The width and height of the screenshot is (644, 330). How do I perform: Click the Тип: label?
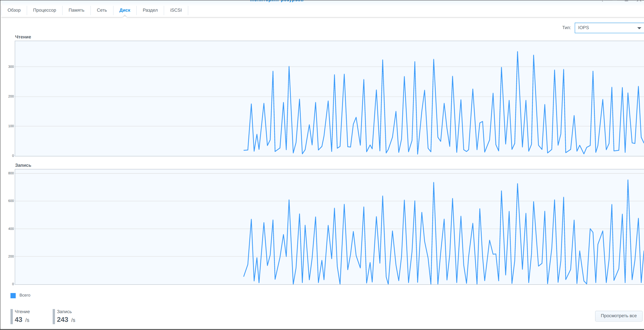[x=566, y=28]
